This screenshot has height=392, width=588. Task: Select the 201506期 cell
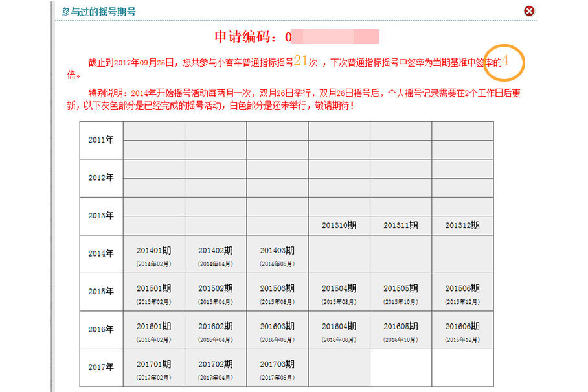pyautogui.click(x=462, y=292)
